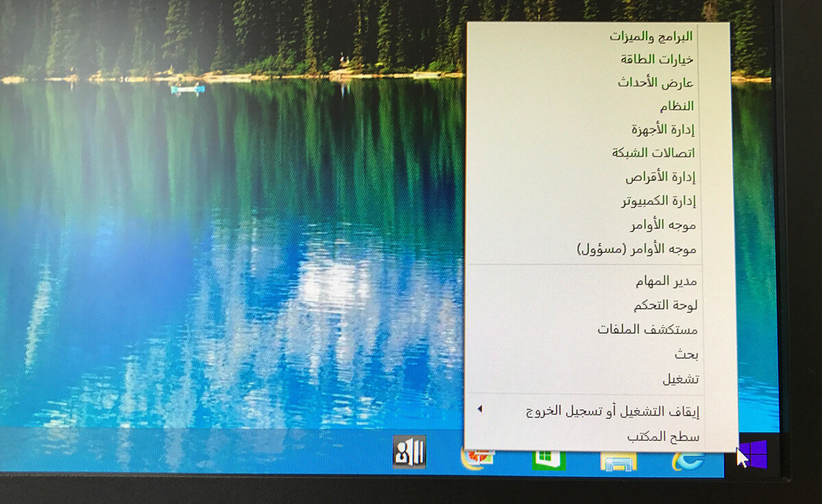Open the black-and-white app icon on taskbar
This screenshot has width=822, height=504.
[410, 452]
